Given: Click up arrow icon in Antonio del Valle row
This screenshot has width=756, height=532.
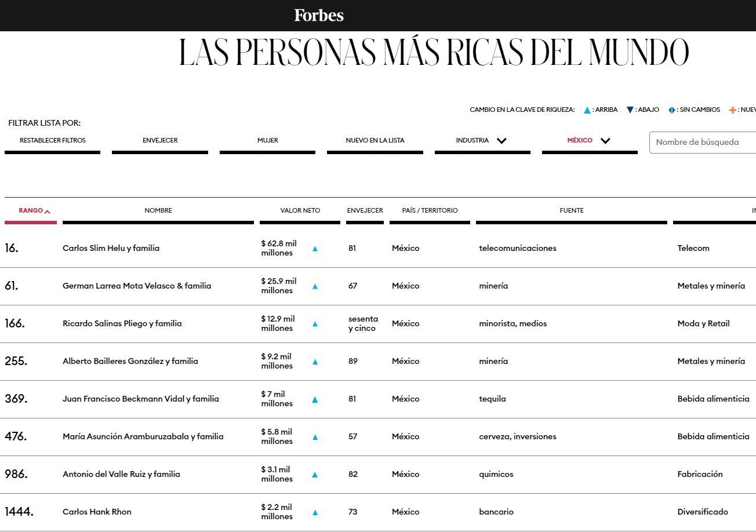Looking at the screenshot, I should click(315, 475).
